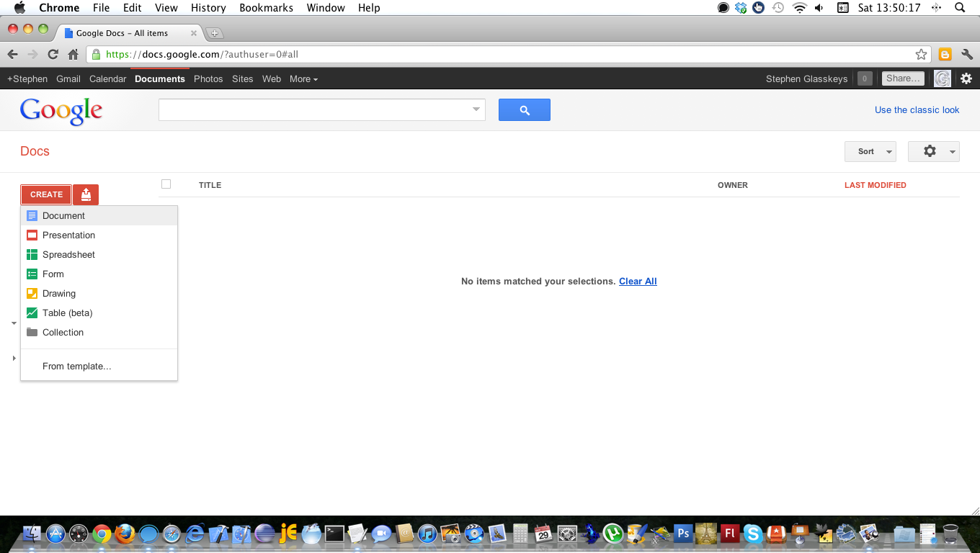Open the search box options arrow
The image size is (980, 553).
tap(476, 110)
